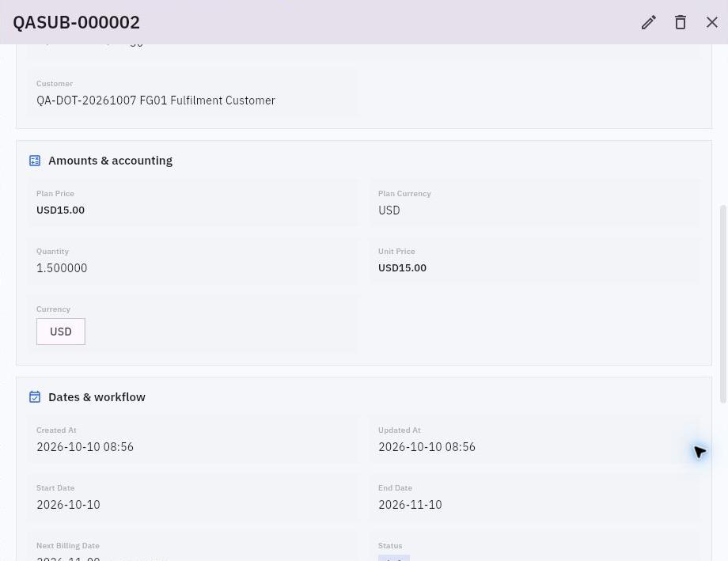Image resolution: width=728 pixels, height=561 pixels.
Task: Click the Created At value 2026-10-10 08:56
Action: click(x=85, y=447)
